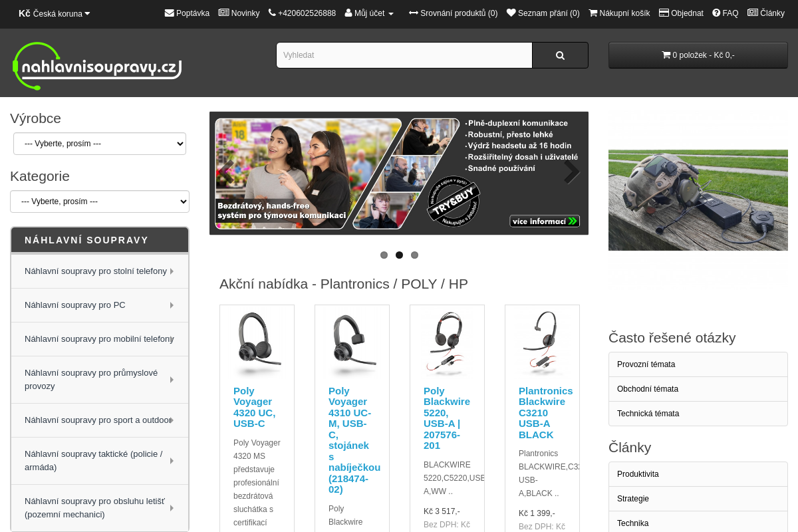This screenshot has height=532, width=798.
Task: Open the Kategorie dropdown
Action: pyautogui.click(x=100, y=201)
